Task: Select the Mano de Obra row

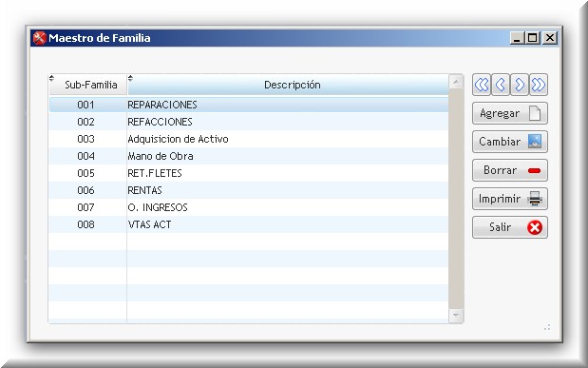Action: pos(249,156)
